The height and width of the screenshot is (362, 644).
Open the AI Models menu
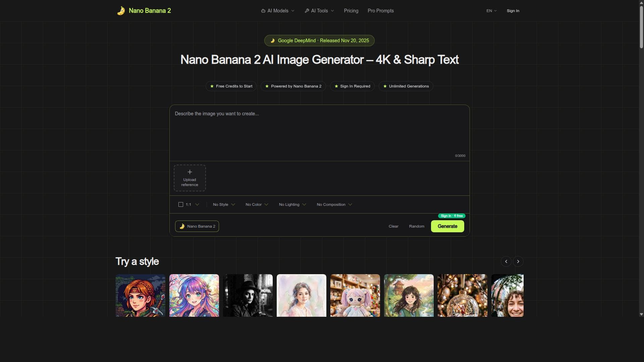pos(278,11)
